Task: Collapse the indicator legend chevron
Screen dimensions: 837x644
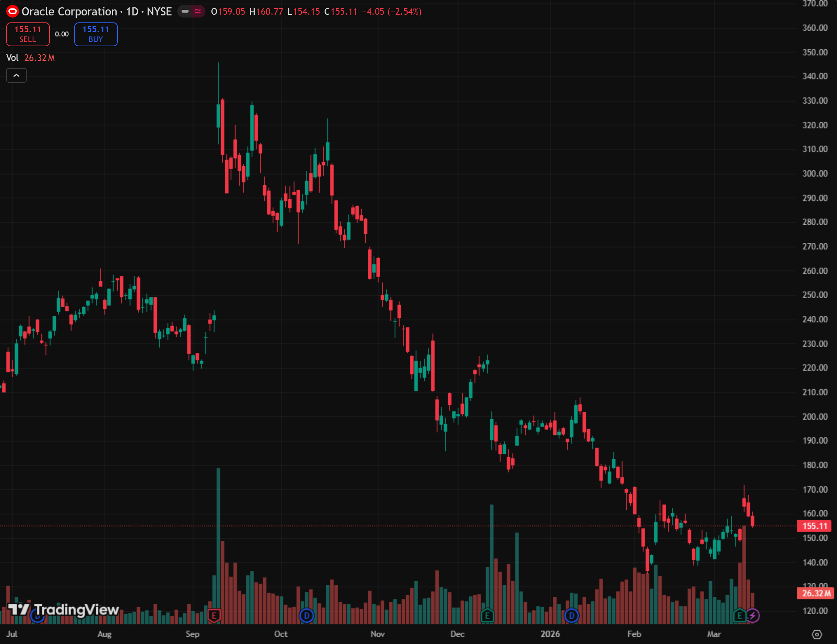Action: (x=16, y=75)
